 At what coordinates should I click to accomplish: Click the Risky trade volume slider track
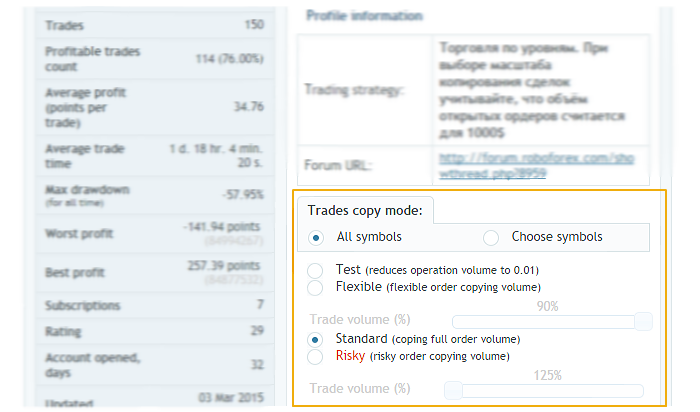[550, 389]
